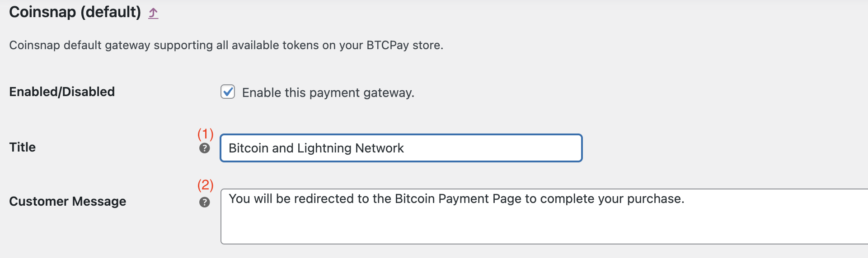
Task: Click the "Enable this payment gateway." label text
Action: 328,93
